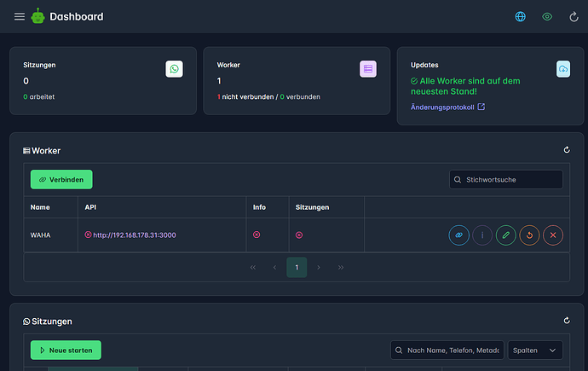Click the Neue starten button
588x371 pixels.
[x=66, y=351]
